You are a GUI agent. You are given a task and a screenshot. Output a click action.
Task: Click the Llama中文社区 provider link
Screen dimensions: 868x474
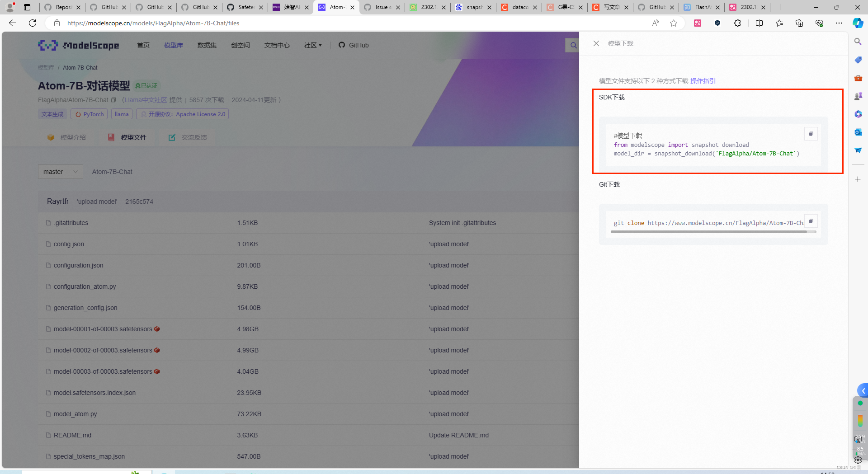[145, 100]
